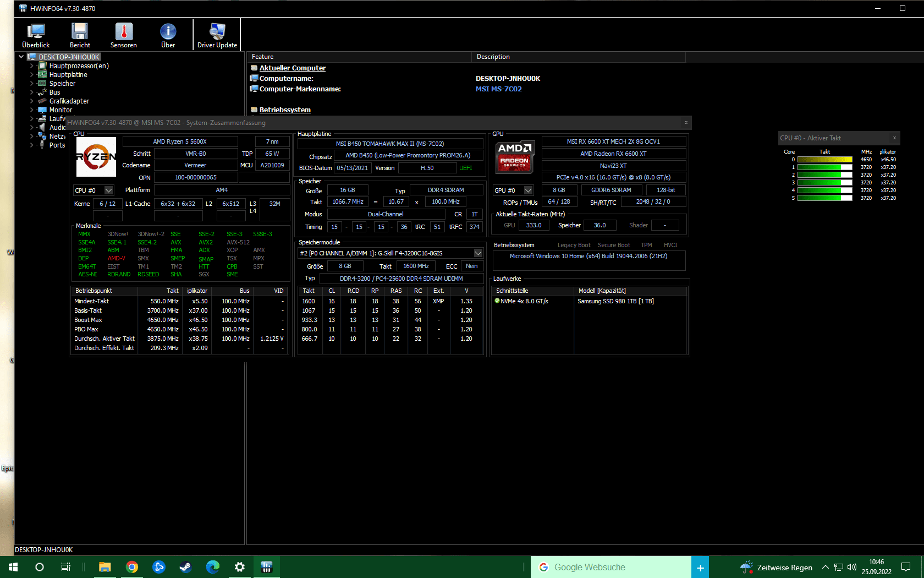Open Cortana search circle on taskbar
This screenshot has height=578, width=924.
pos(40,567)
